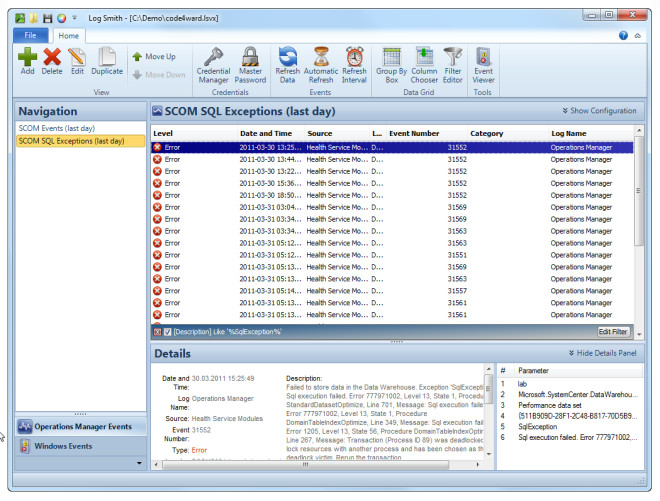
Task: Collapse the ribbon with caret icon
Action: [638, 36]
